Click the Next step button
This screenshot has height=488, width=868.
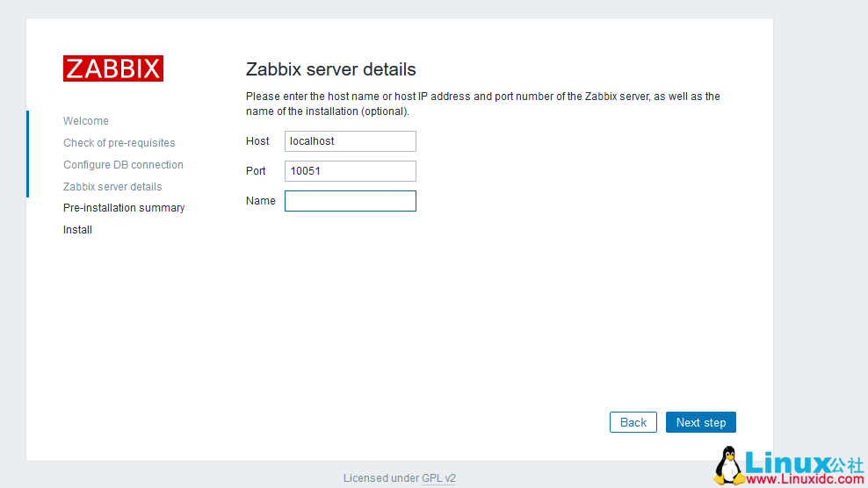pyautogui.click(x=701, y=422)
